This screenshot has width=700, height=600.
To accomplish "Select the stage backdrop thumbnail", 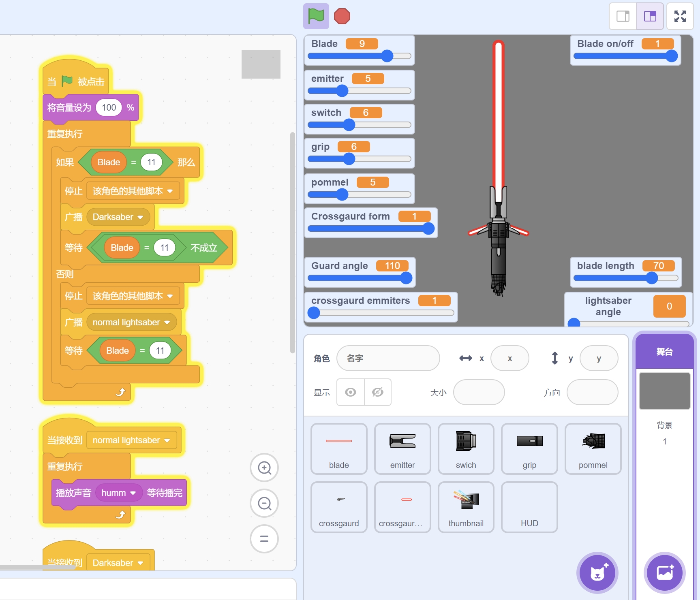I will [x=665, y=391].
